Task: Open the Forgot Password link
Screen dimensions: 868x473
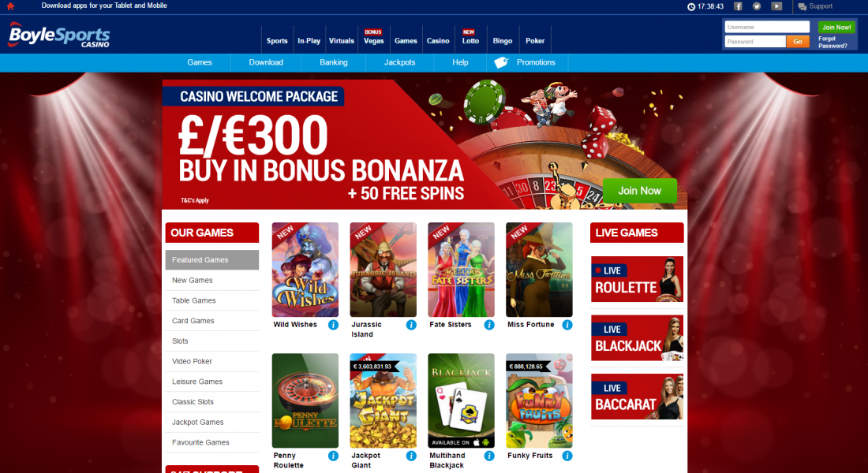Action: pos(832,42)
